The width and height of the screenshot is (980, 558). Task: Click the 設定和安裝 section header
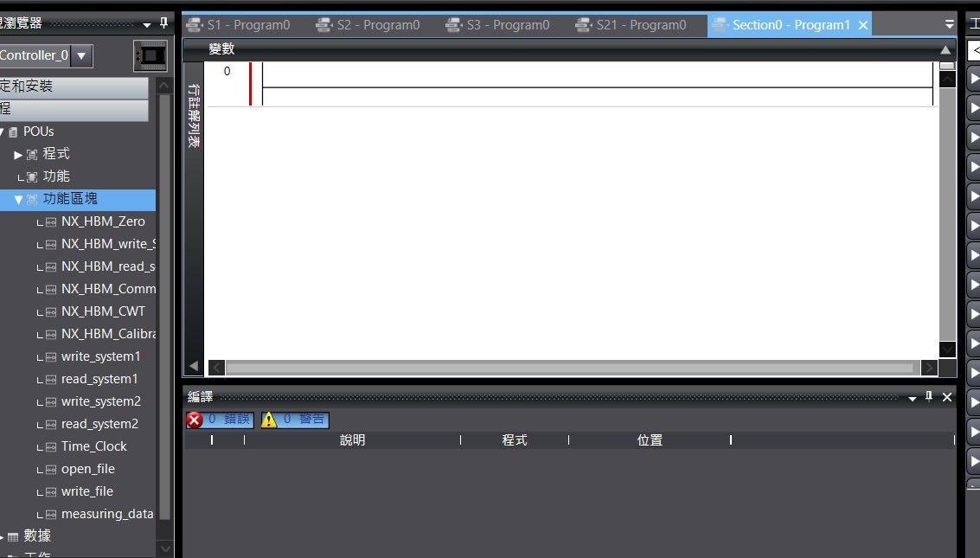click(x=74, y=87)
